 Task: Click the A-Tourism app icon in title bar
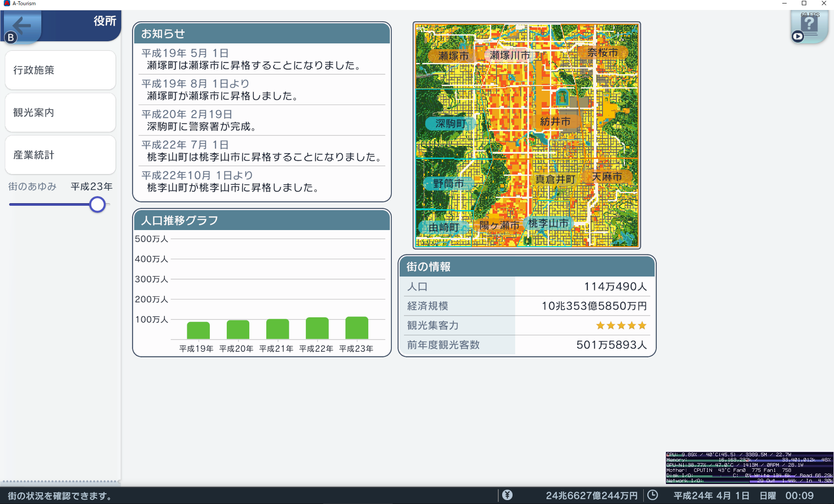(x=7, y=3)
